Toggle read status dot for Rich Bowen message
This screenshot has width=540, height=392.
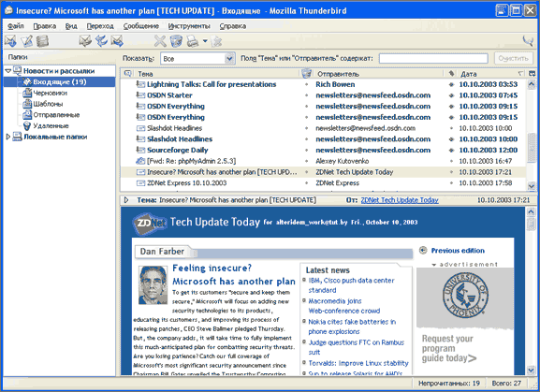pyautogui.click(x=306, y=84)
